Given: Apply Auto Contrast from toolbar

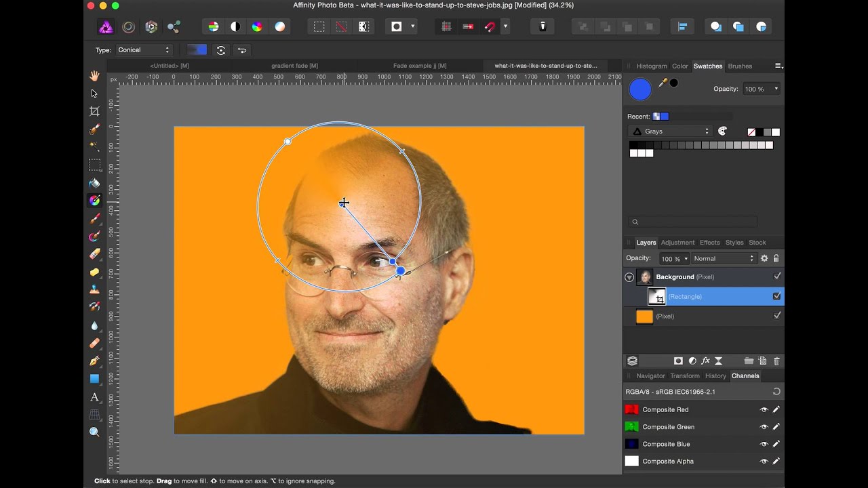Looking at the screenshot, I should [235, 26].
